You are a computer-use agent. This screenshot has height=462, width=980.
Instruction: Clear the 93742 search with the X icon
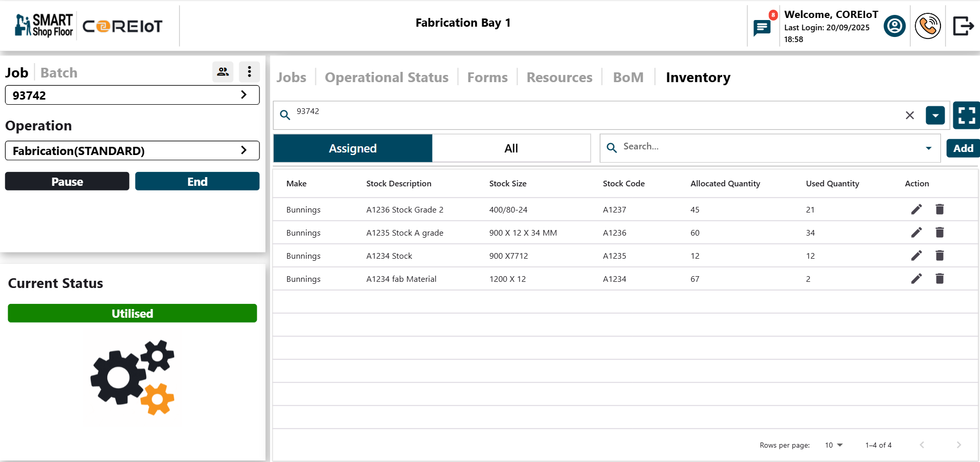(x=910, y=115)
